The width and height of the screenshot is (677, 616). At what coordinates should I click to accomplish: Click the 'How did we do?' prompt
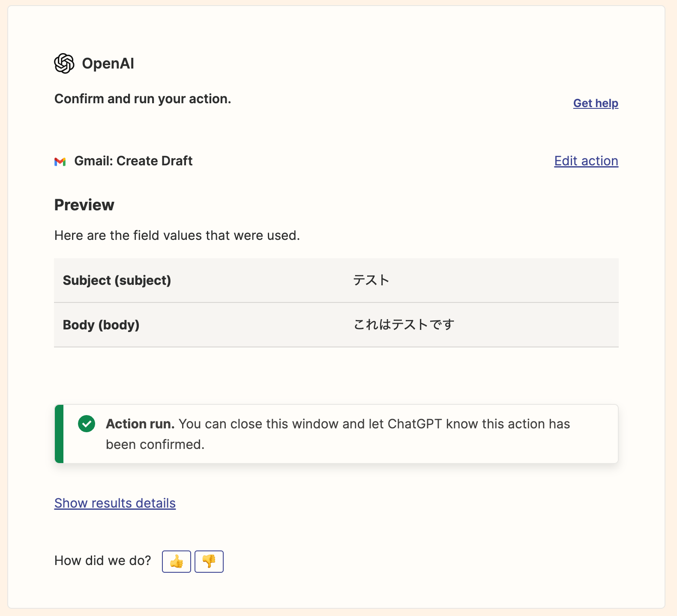coord(103,561)
